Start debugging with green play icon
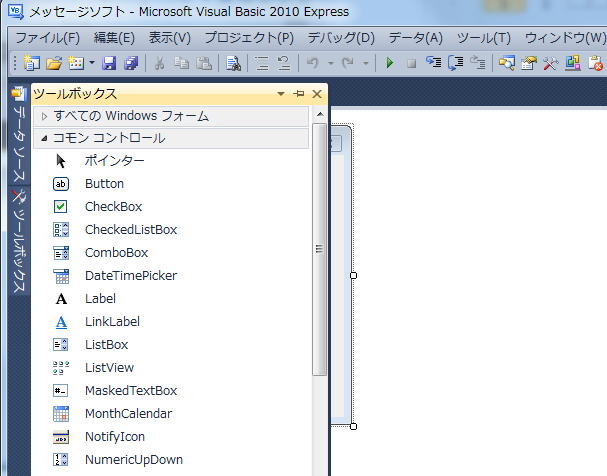 coord(390,63)
